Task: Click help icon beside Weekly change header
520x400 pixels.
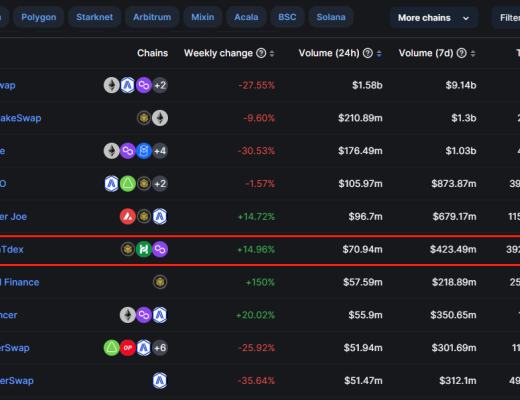Action: (261, 53)
